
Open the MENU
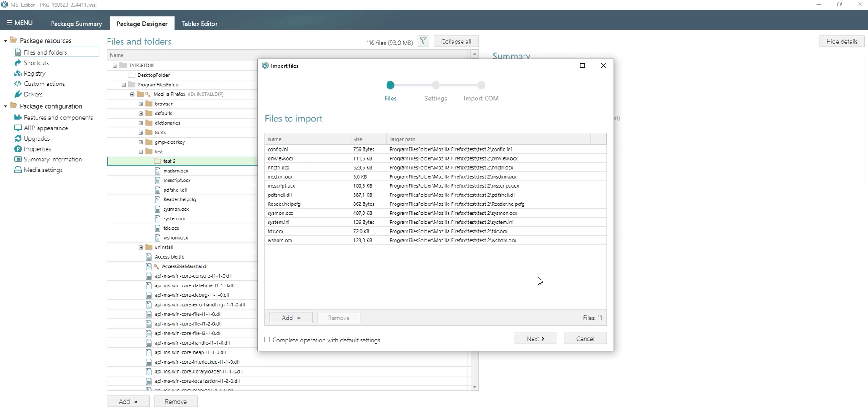(x=19, y=23)
